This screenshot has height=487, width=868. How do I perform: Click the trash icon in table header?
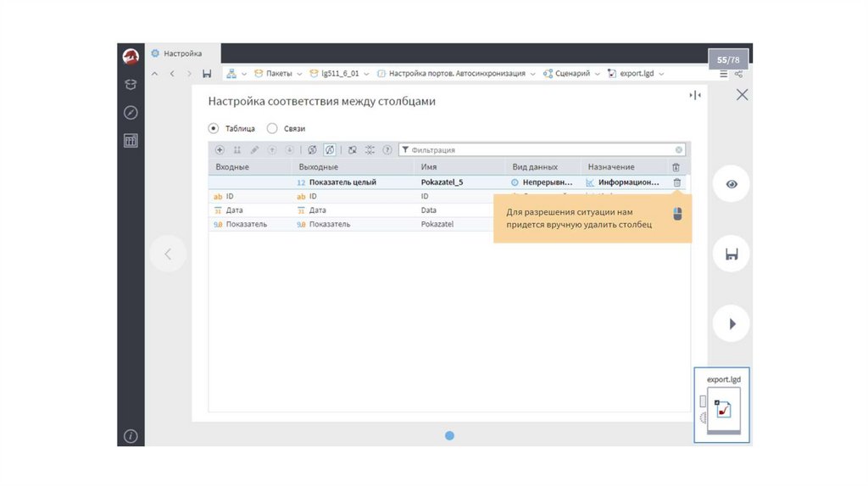[676, 167]
